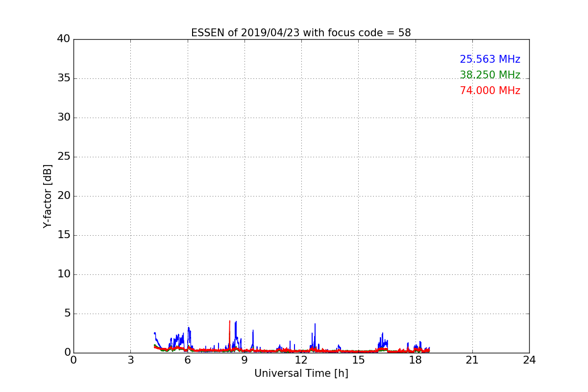This screenshot has width=588, height=392.
Task: Click the x-axis tick label 6
Action: [187, 360]
